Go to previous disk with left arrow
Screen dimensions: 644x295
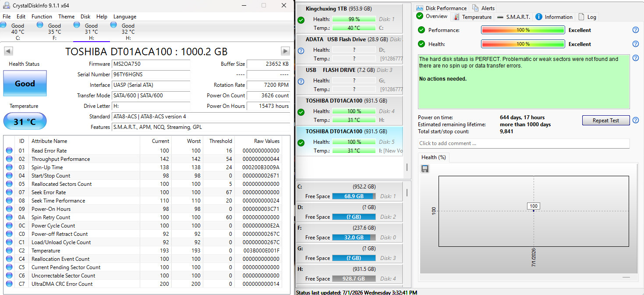(x=8, y=51)
